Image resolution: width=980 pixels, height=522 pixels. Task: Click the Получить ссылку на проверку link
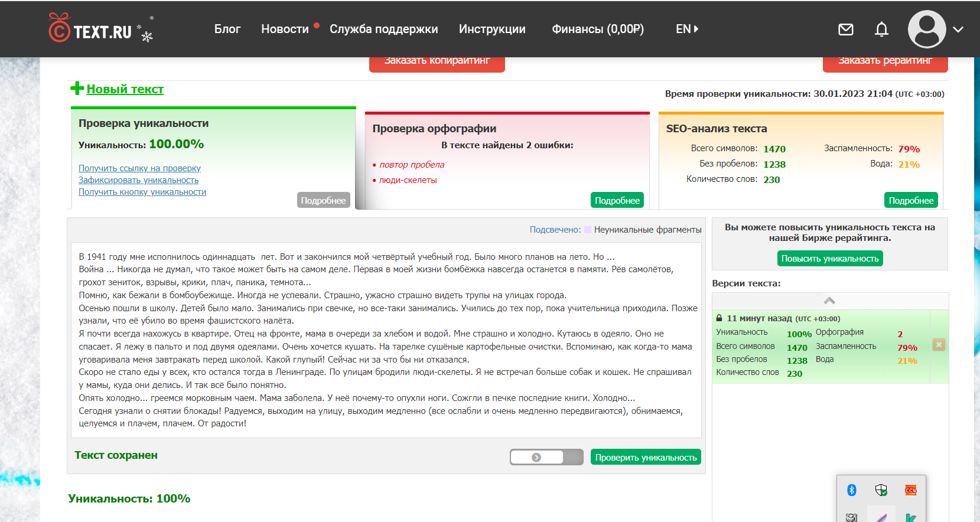click(139, 168)
